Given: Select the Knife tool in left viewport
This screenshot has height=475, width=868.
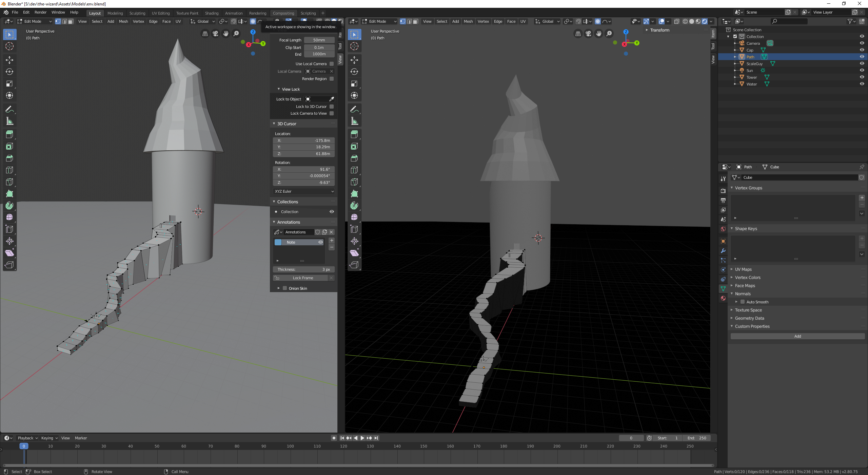Looking at the screenshot, I should [x=9, y=182].
